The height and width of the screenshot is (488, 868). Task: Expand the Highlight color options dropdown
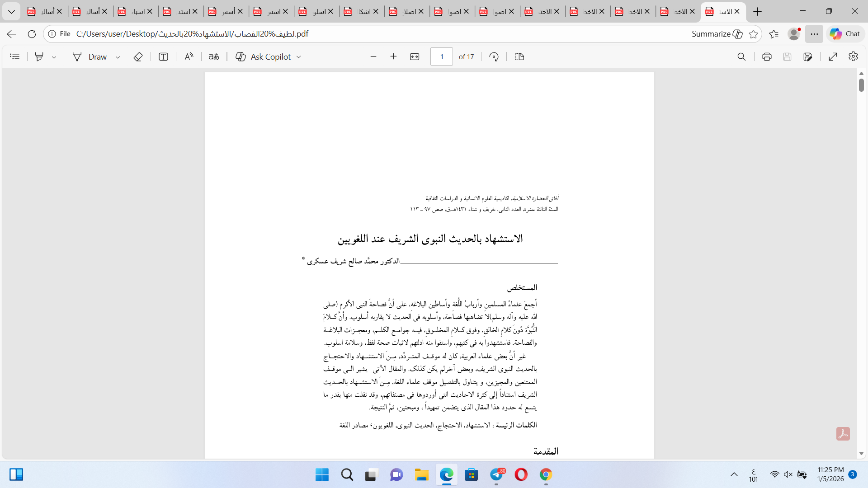coord(54,57)
